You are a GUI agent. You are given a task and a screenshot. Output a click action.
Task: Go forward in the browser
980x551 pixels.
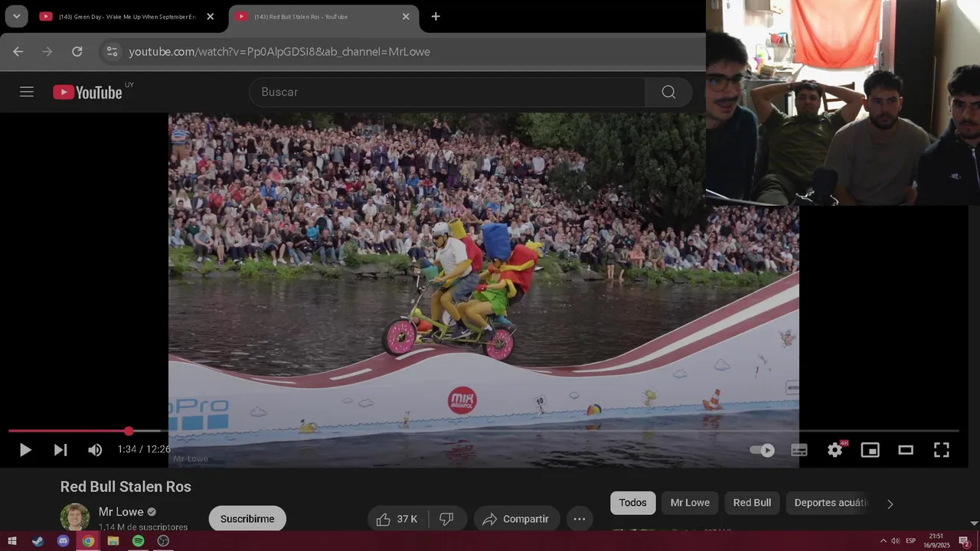click(x=47, y=51)
